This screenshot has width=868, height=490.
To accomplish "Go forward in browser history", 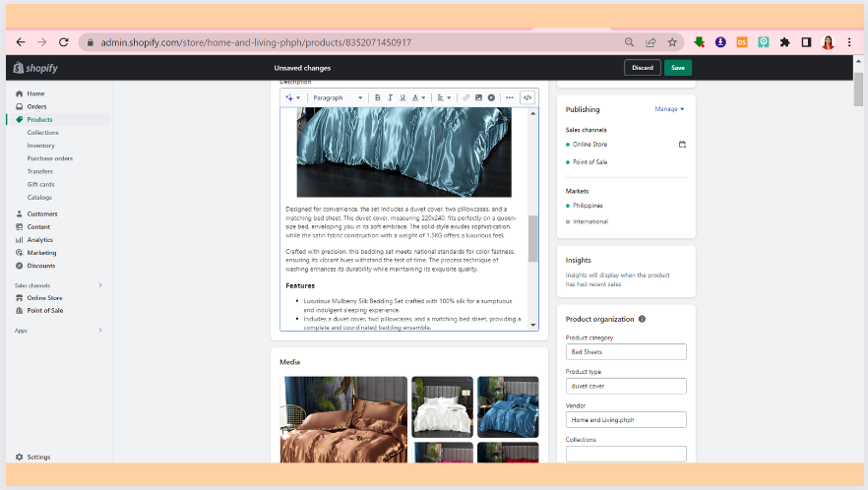I will tap(42, 42).
